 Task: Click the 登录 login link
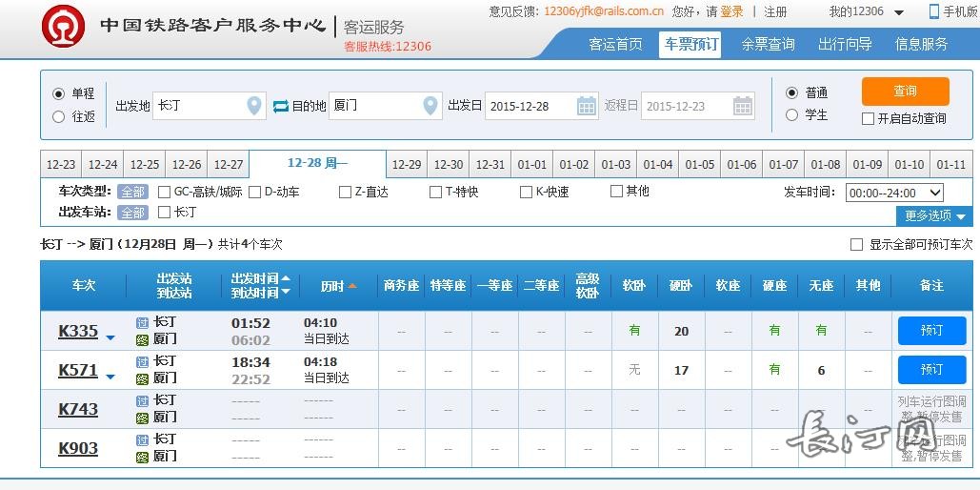[731, 11]
